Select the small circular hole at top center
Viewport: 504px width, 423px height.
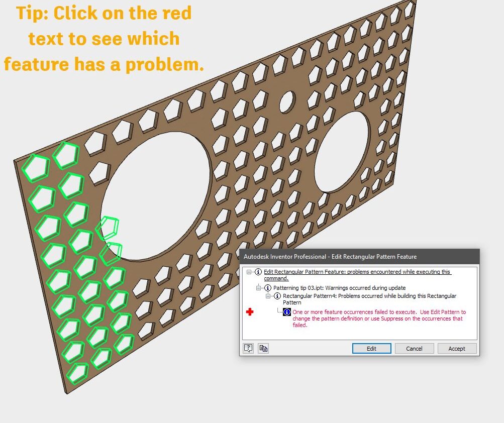pyautogui.click(x=287, y=101)
